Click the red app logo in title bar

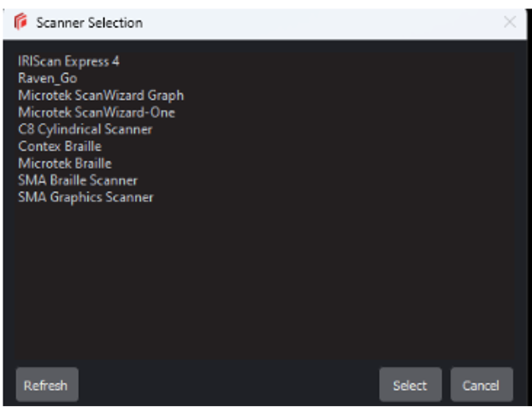tap(21, 23)
